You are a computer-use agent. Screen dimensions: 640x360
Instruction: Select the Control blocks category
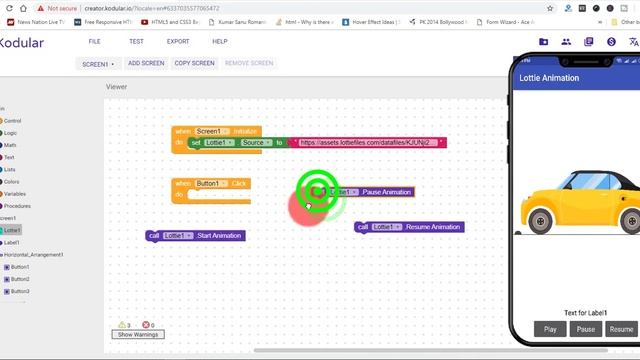click(x=11, y=121)
